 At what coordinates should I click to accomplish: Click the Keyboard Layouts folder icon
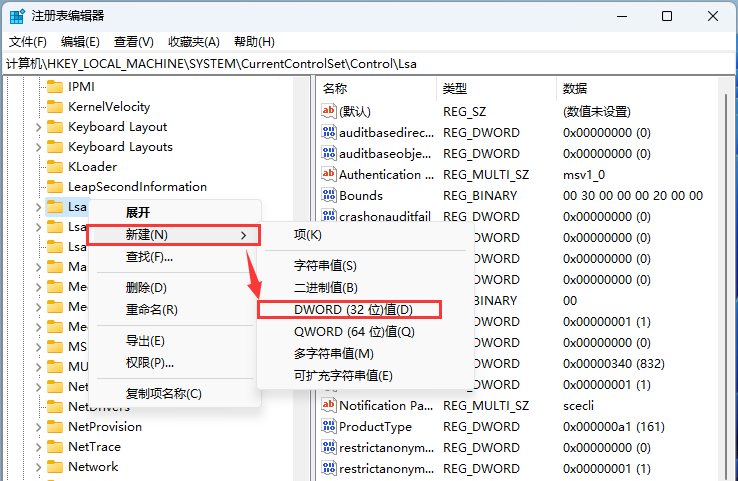[x=55, y=147]
